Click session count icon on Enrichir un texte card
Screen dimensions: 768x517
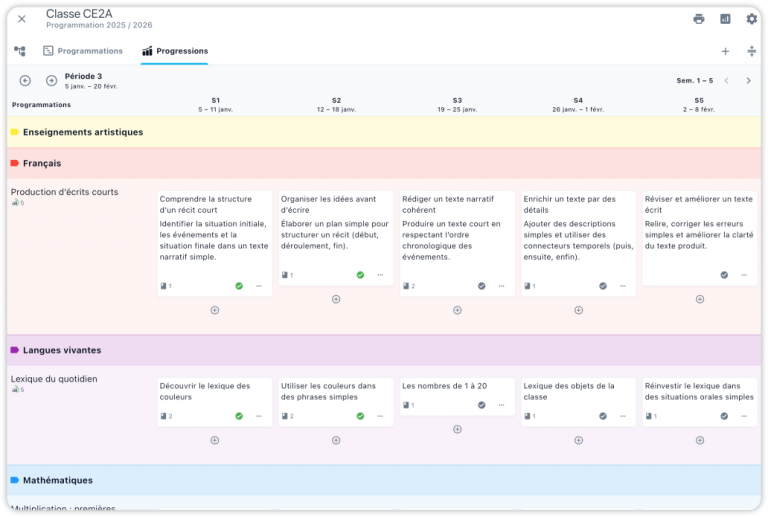pyautogui.click(x=530, y=286)
